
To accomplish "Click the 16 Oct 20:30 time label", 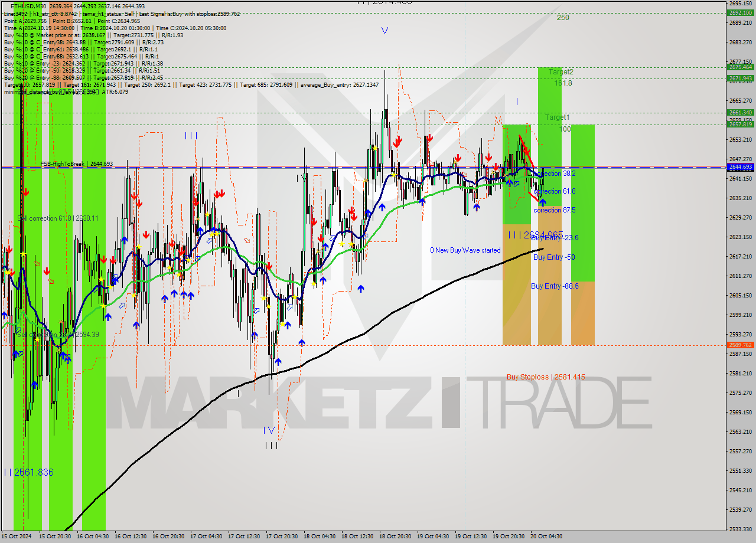I will 170,537.
